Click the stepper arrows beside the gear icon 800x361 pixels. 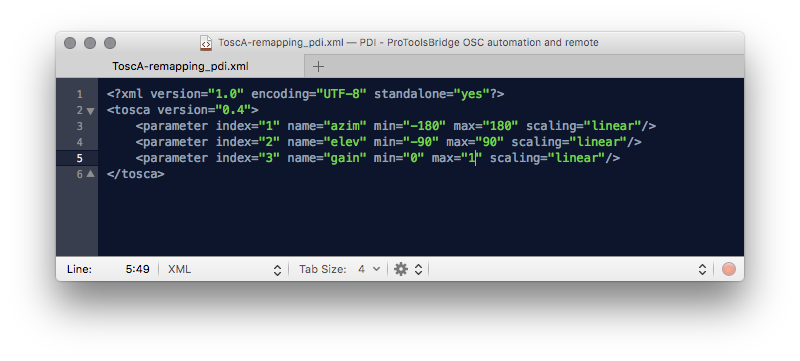click(x=418, y=269)
